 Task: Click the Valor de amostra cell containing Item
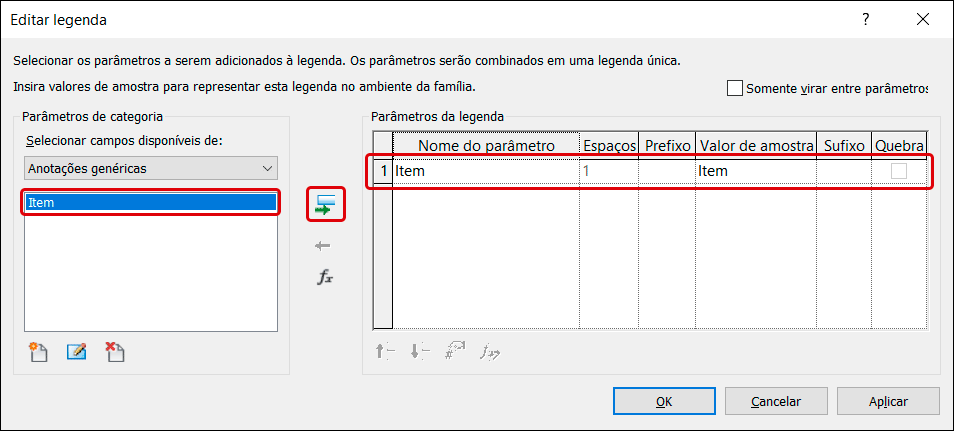point(755,171)
